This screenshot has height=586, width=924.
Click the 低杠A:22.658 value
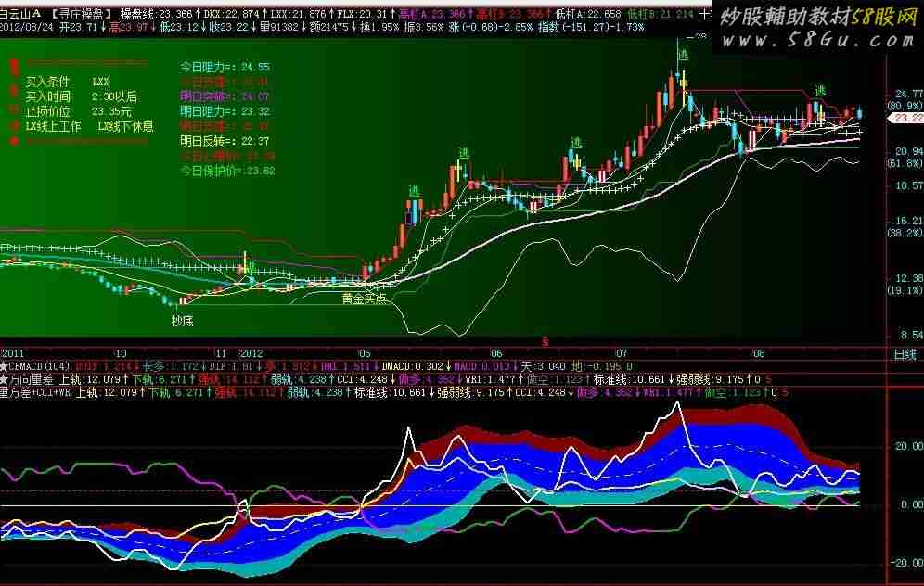point(588,14)
